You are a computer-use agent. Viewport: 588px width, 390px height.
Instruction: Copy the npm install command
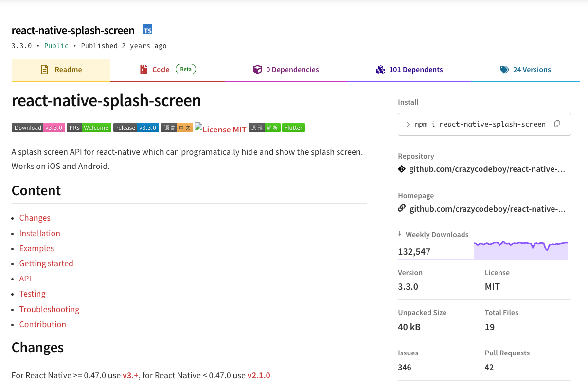[x=557, y=124]
